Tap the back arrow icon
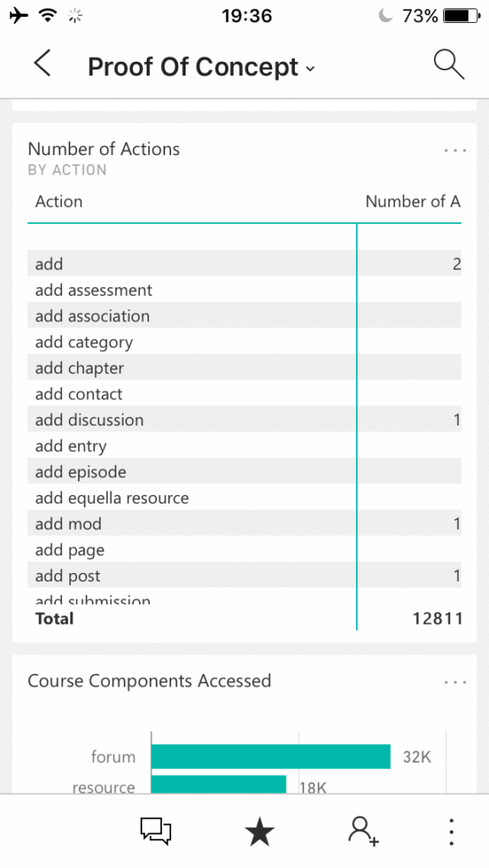This screenshot has height=868, width=489. [x=42, y=63]
